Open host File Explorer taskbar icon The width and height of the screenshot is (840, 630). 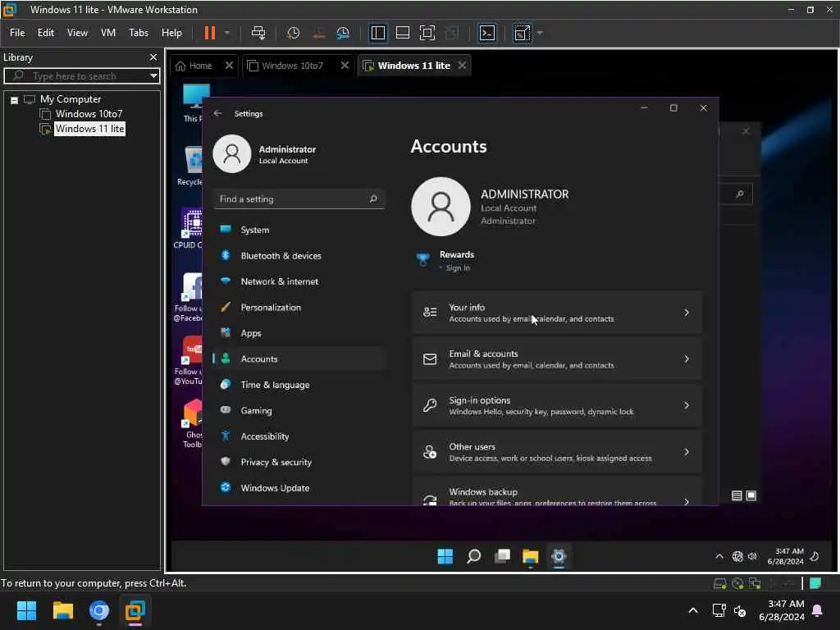pyautogui.click(x=62, y=610)
